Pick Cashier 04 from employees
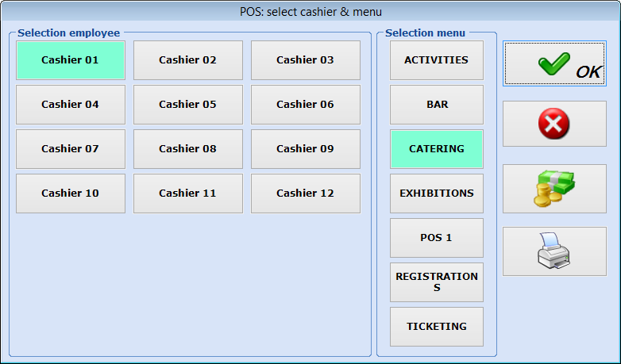The width and height of the screenshot is (621, 364). [71, 105]
